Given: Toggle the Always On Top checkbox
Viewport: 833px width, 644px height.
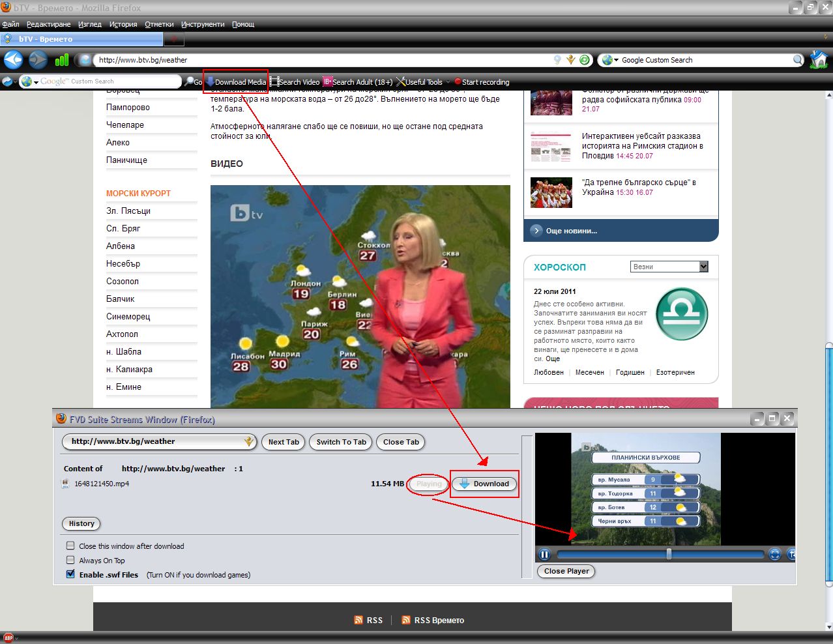Looking at the screenshot, I should [x=70, y=560].
